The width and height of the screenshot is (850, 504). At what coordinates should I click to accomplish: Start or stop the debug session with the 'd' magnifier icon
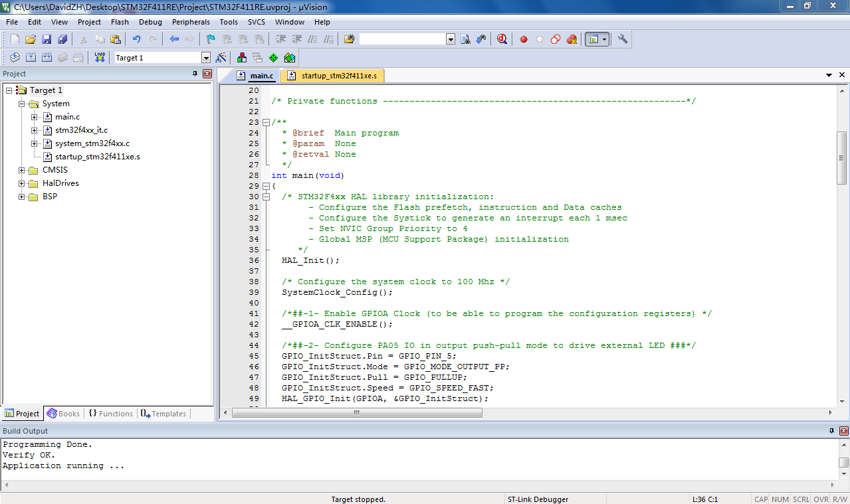(x=502, y=39)
